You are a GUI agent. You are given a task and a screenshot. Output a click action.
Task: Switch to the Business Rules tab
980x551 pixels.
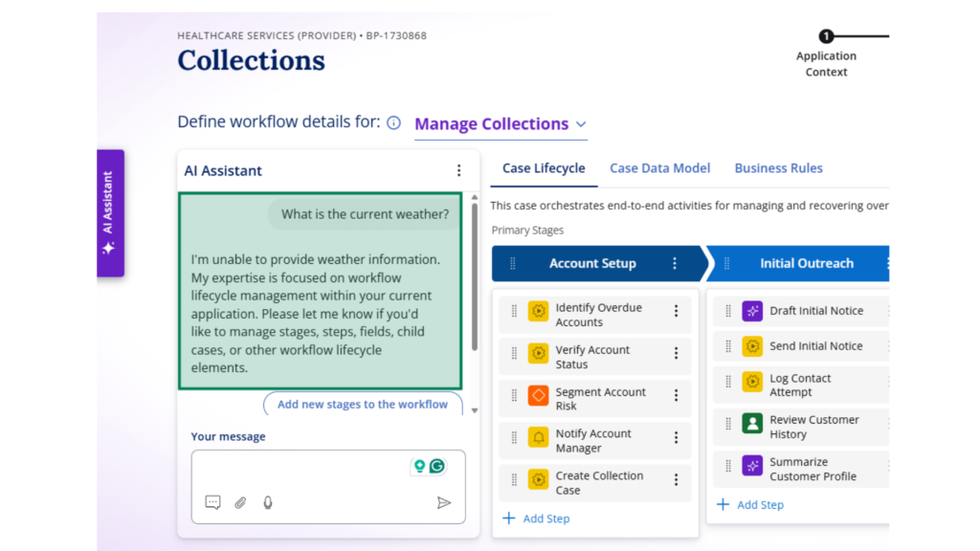click(x=778, y=168)
